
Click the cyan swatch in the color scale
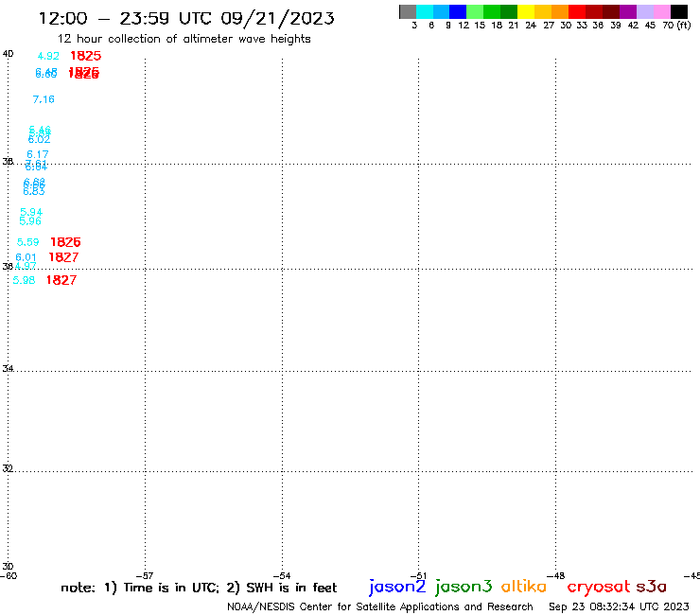[425, 11]
